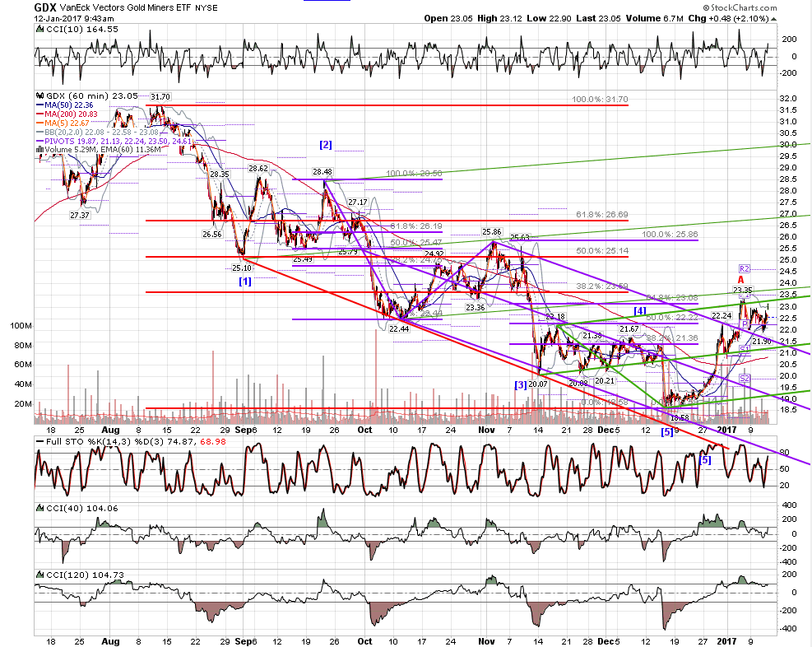Click the 27.37 low price label
The image size is (812, 647).
coord(79,215)
